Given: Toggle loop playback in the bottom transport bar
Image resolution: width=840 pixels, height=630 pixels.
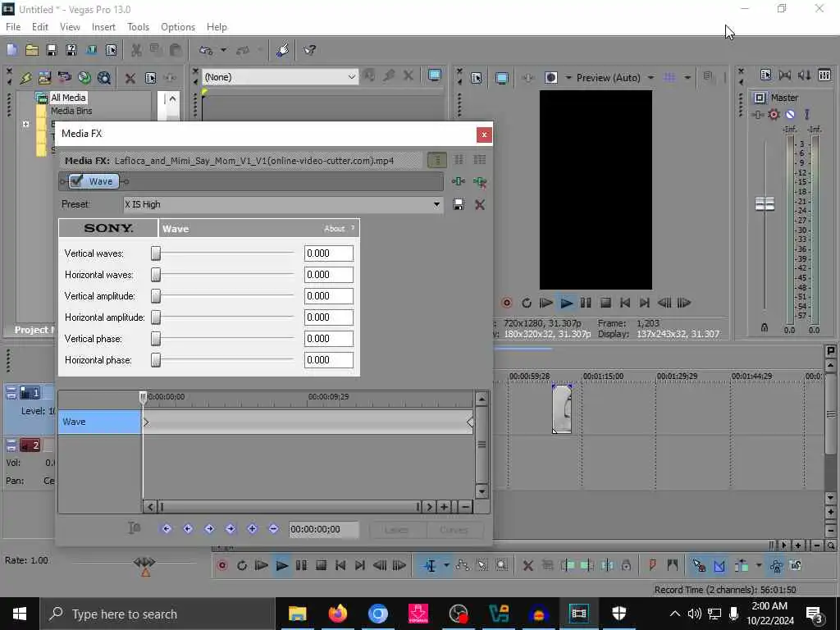Looking at the screenshot, I should 242,566.
